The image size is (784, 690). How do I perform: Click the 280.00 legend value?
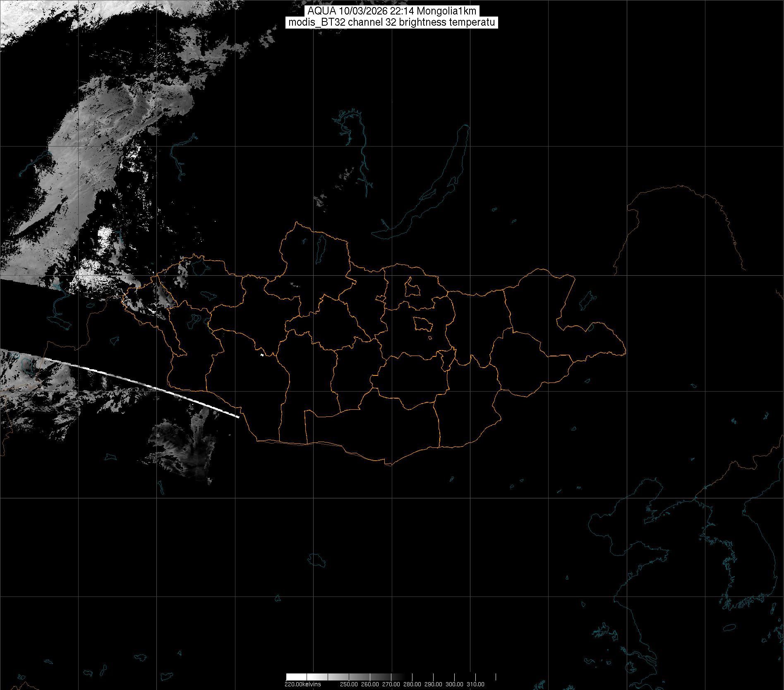coord(412,684)
